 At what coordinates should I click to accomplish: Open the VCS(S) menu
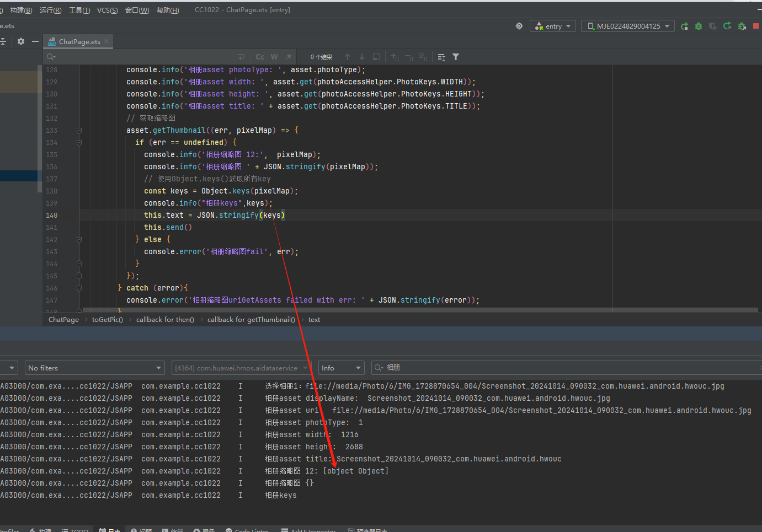[x=108, y=10]
